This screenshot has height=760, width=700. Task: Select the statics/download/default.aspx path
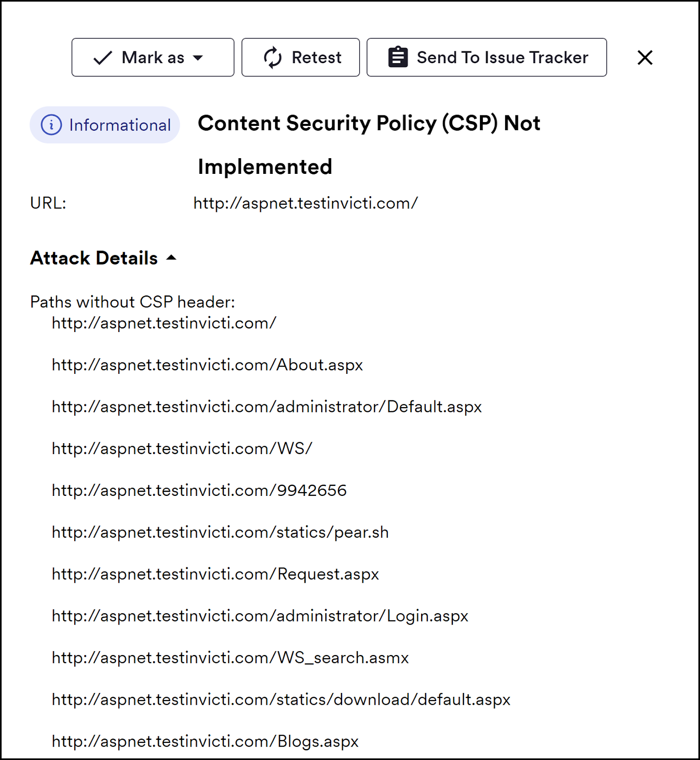pos(281,700)
